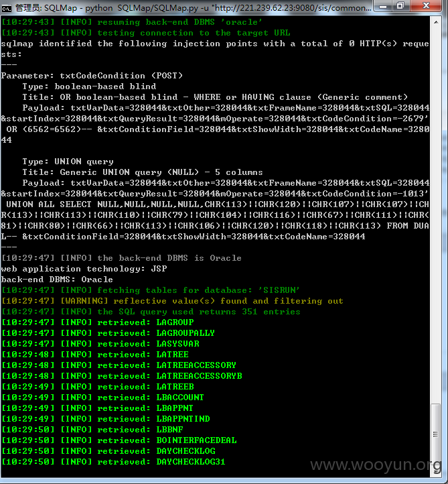448x484 pixels.
Task: Click retrieved table name LAGROUP
Action: coord(175,322)
